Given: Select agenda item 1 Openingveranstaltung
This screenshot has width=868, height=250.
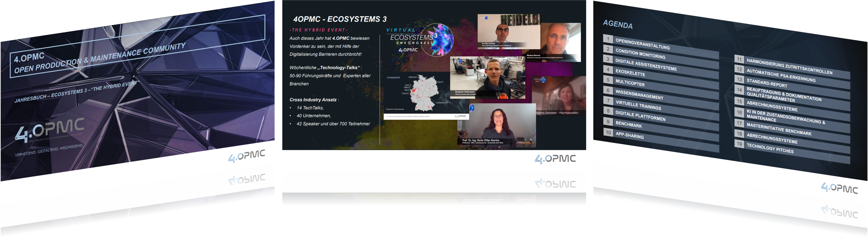Looking at the screenshot, I should (x=661, y=46).
